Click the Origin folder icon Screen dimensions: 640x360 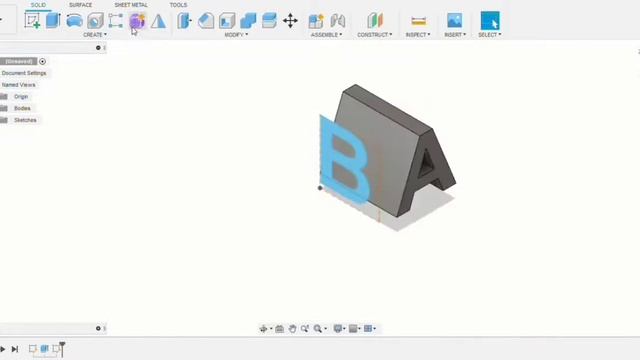(4, 97)
